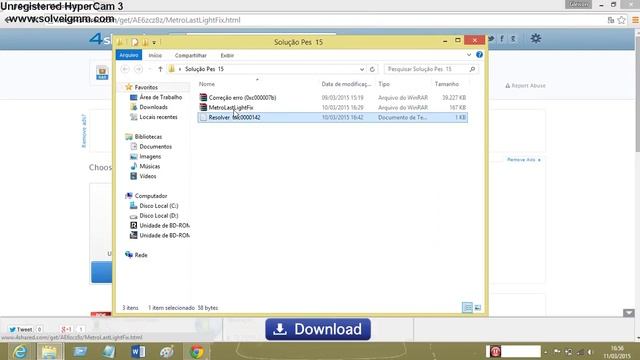This screenshot has width=640, height=360.
Task: Click the translate page icon in address bar
Action: tap(611, 20)
